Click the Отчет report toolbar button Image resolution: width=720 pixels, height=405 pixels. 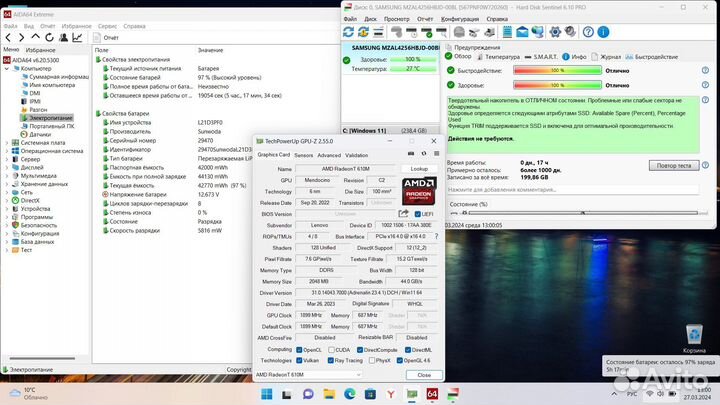106,38
